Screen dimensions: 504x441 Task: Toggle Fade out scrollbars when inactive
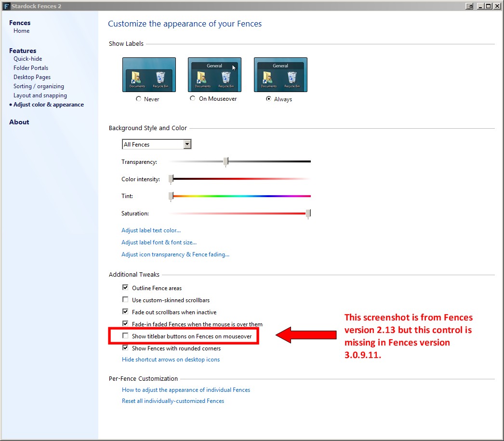click(125, 311)
